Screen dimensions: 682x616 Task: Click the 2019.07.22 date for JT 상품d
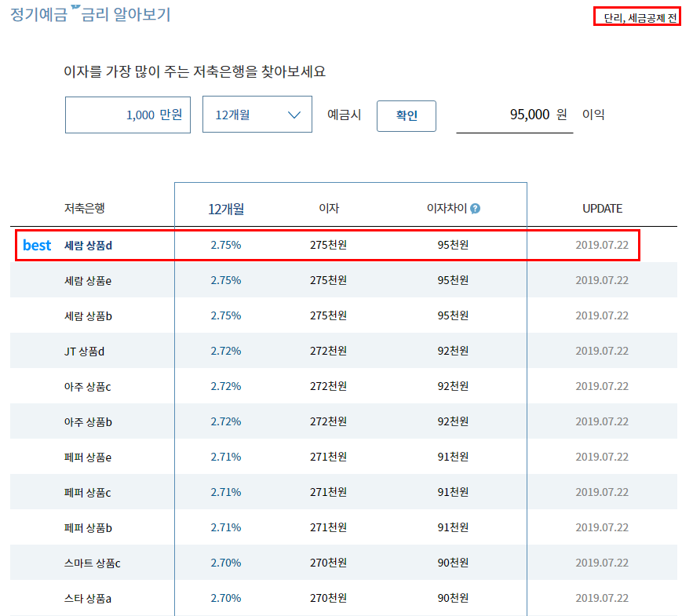(x=602, y=351)
